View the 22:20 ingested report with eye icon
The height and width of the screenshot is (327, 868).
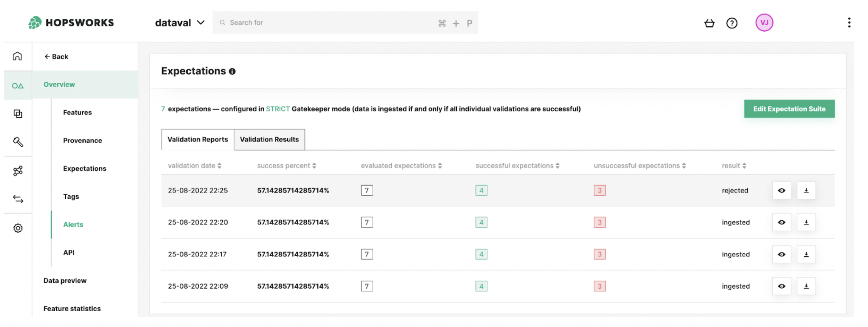(782, 222)
